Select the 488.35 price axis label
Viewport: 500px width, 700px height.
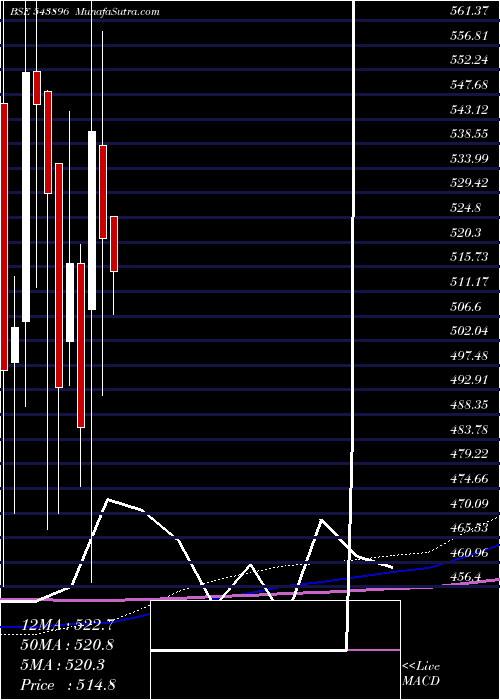[x=468, y=404]
